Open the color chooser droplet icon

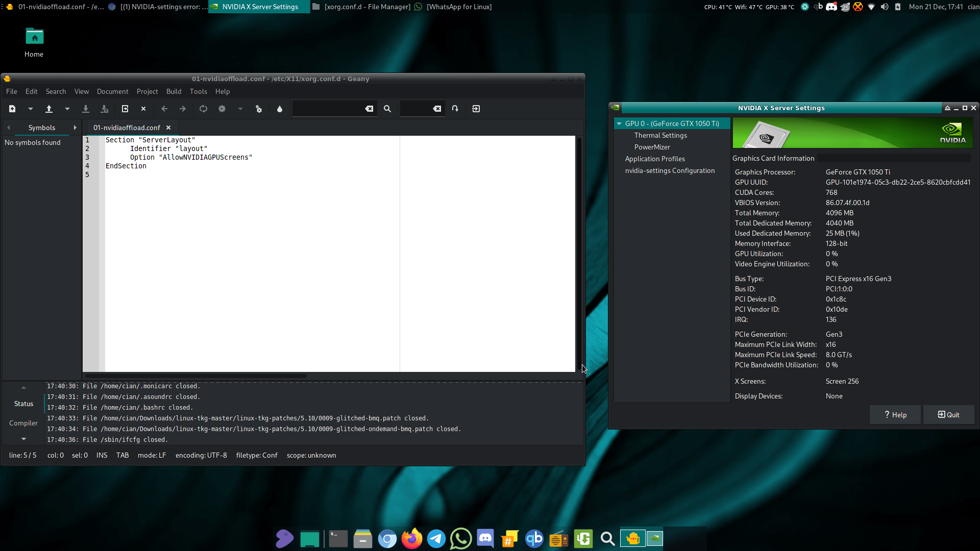(x=280, y=109)
